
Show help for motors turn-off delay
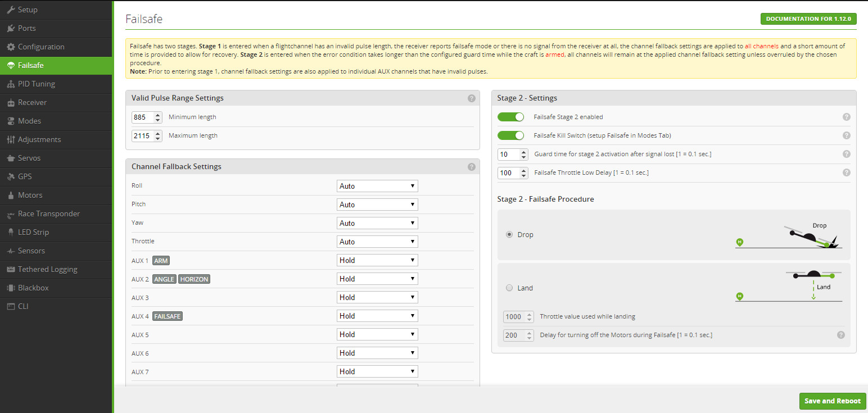[840, 335]
